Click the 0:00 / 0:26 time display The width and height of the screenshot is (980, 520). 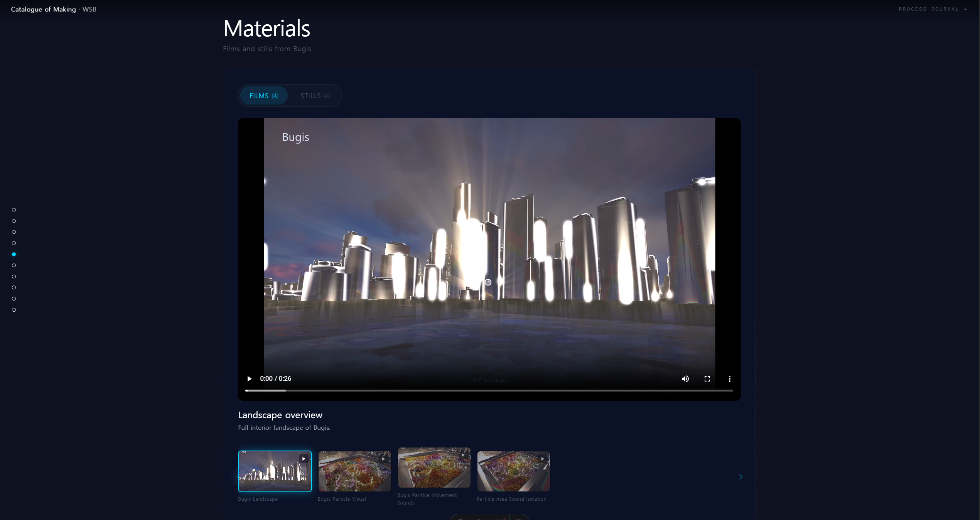(275, 379)
